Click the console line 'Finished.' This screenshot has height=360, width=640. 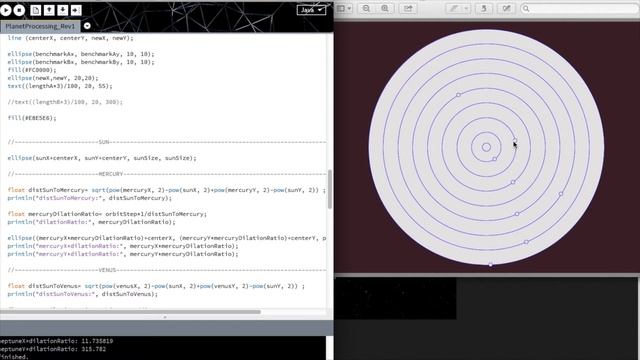coord(14,357)
